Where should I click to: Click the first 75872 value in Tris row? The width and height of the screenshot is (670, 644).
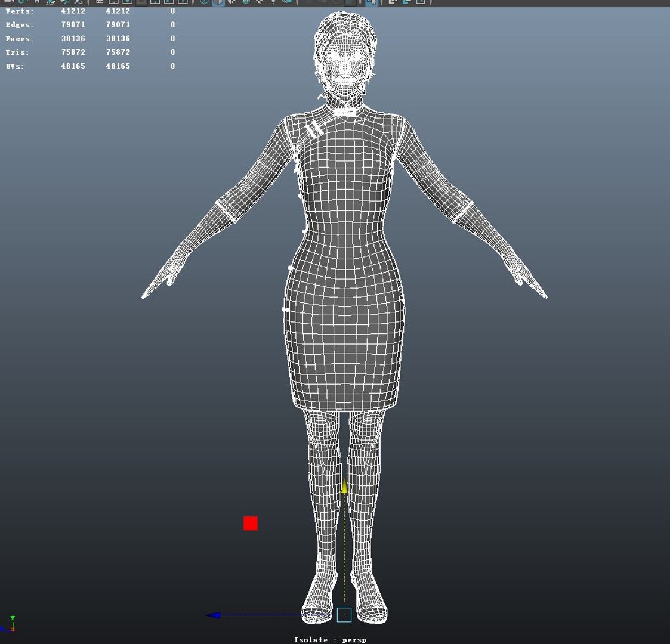[73, 52]
